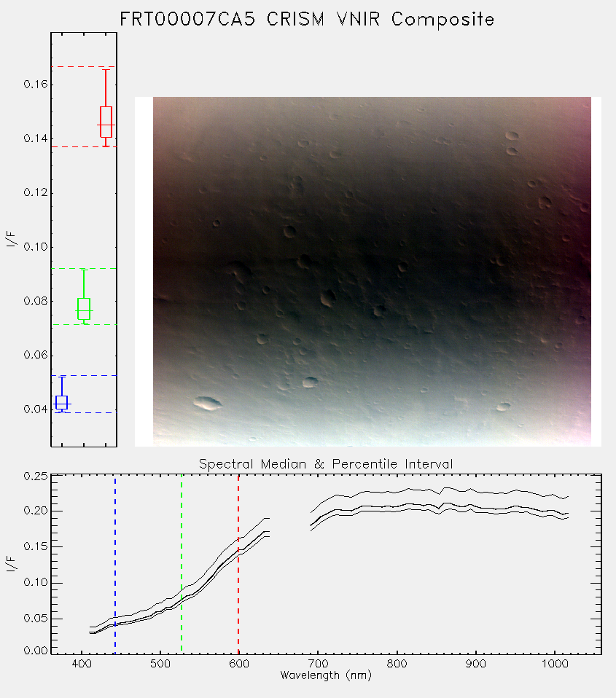The width and height of the screenshot is (616, 698).
Task: Click the 0.25 label on spectral plot axis
Action: point(36,476)
